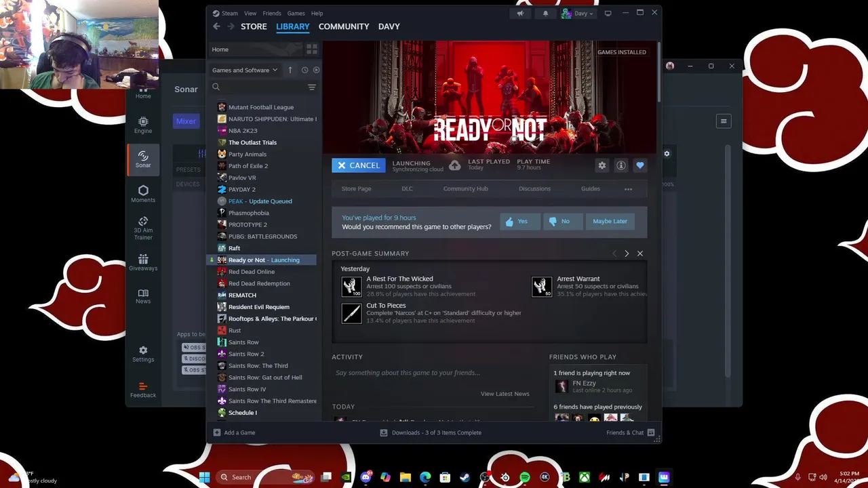Viewport: 868px width, 488px height.
Task: Open SteelSeries Feedback
Action: [x=143, y=390]
